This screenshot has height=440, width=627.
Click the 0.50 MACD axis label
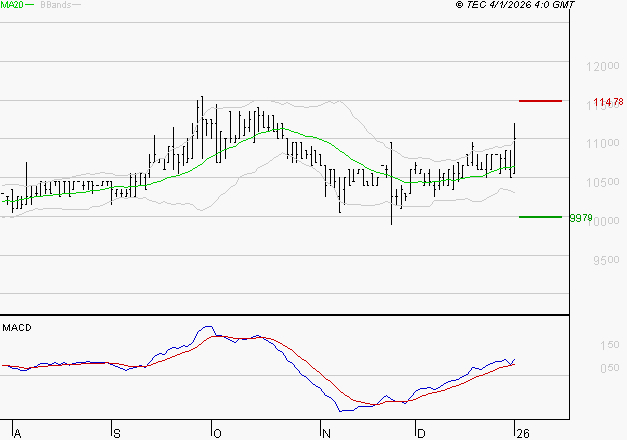tap(609, 368)
